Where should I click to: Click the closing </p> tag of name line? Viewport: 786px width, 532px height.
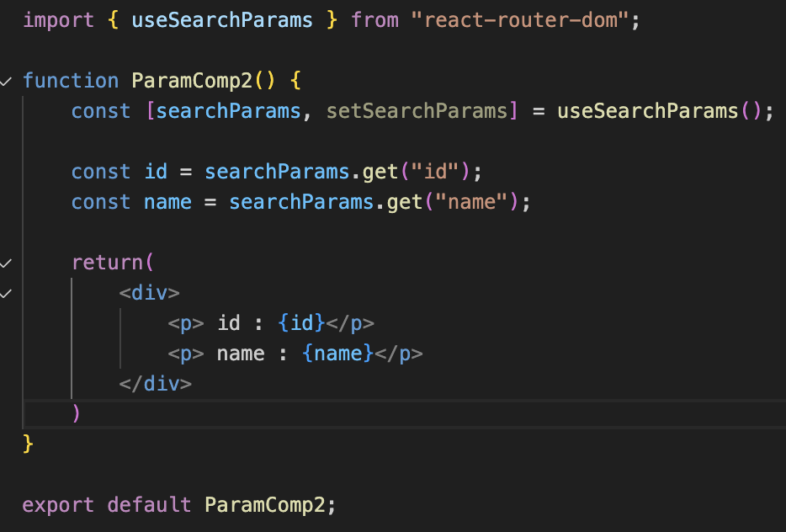pos(399,354)
